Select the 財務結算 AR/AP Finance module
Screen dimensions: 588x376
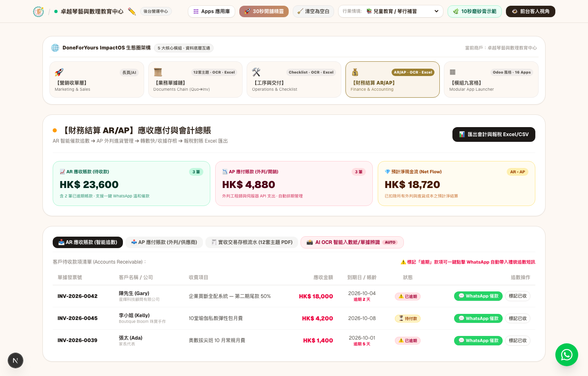(x=392, y=80)
